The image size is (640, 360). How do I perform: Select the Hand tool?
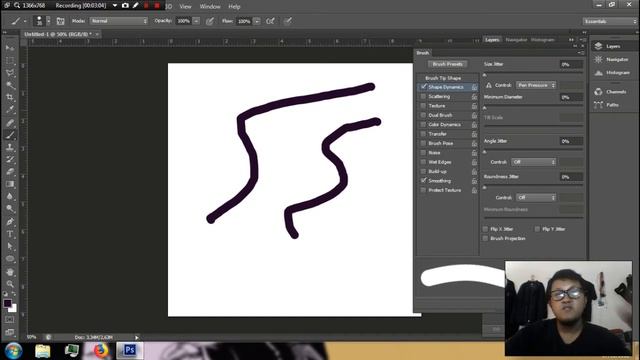coord(10,272)
